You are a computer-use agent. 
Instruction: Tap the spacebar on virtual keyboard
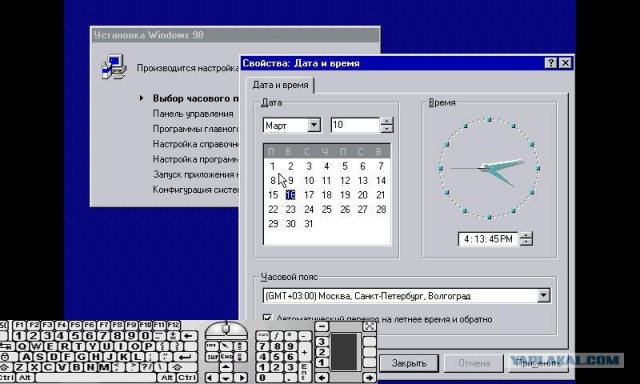(96, 378)
